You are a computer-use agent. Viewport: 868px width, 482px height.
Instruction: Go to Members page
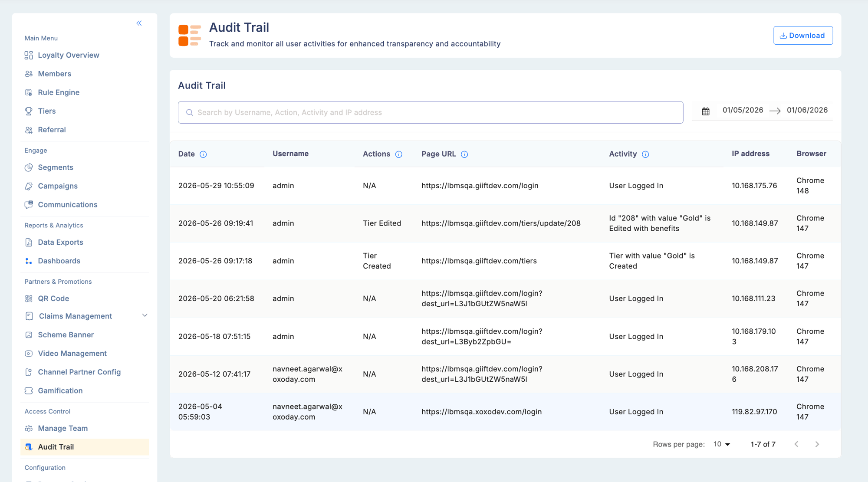pos(54,74)
